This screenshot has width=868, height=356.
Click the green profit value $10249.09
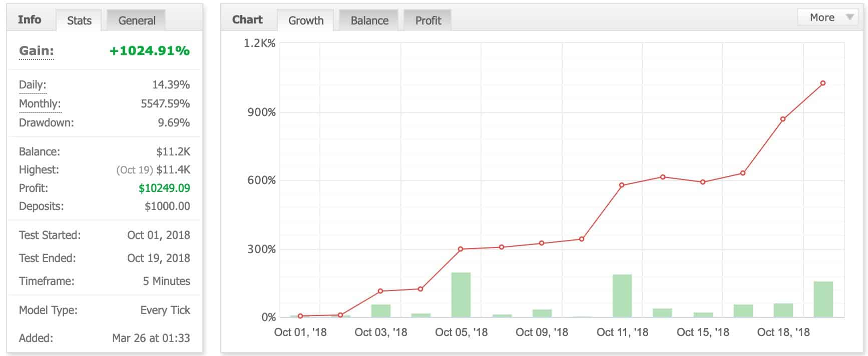tap(164, 188)
